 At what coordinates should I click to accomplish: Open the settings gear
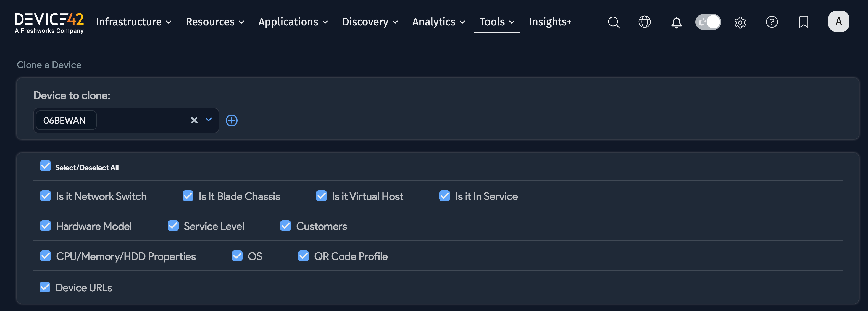[740, 22]
